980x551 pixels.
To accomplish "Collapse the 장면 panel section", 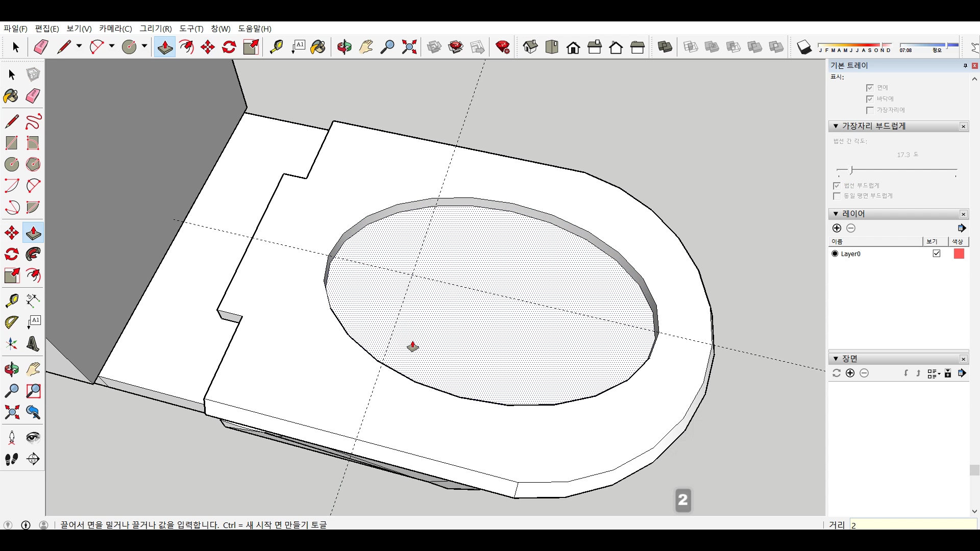I will click(x=836, y=359).
